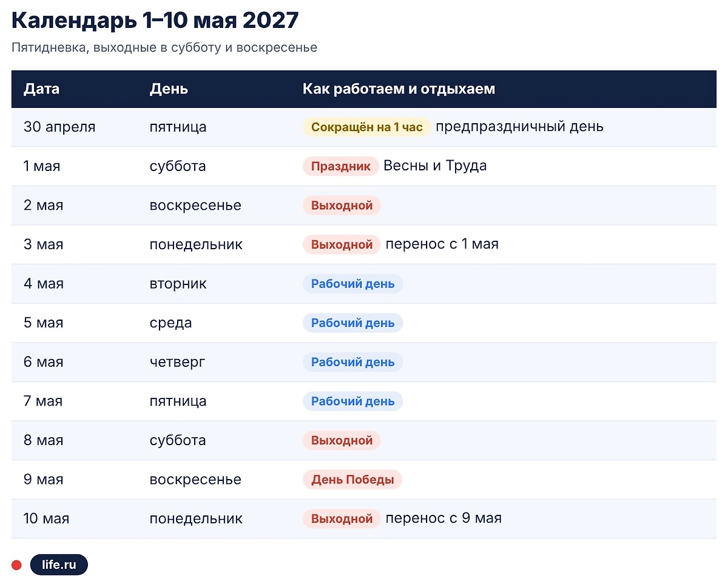Click "понедельник" in the 3 мая row
The height and width of the screenshot is (587, 728).
(196, 244)
